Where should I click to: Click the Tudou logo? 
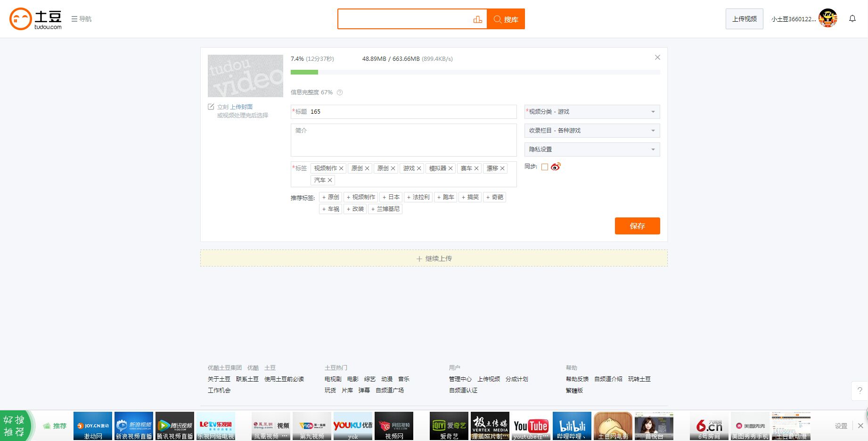click(36, 19)
